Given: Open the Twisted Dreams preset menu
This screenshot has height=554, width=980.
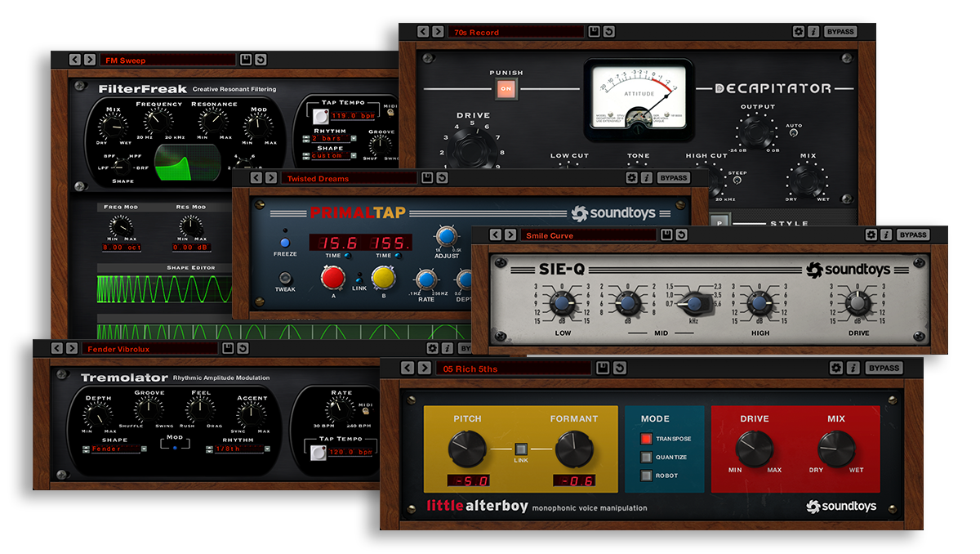Looking at the screenshot, I should pos(350,178).
